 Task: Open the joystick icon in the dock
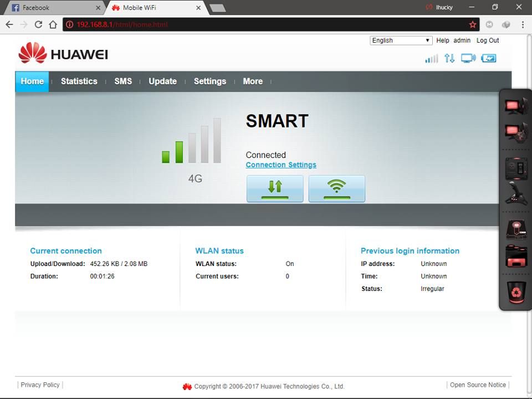pos(516,193)
